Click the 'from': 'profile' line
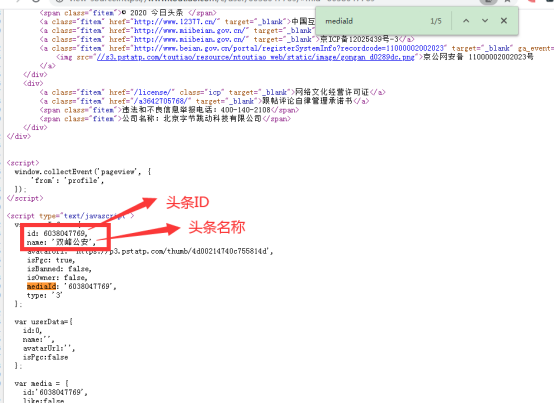This screenshot has width=554, height=404. coord(67,181)
